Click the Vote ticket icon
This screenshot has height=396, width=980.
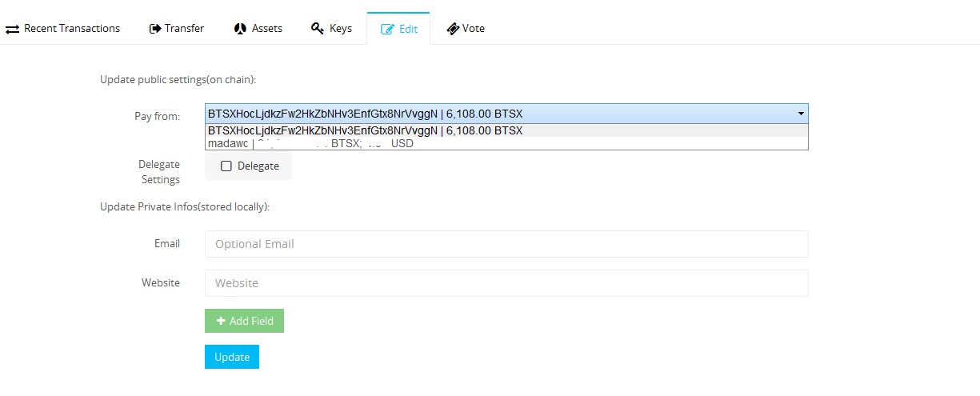pos(453,29)
